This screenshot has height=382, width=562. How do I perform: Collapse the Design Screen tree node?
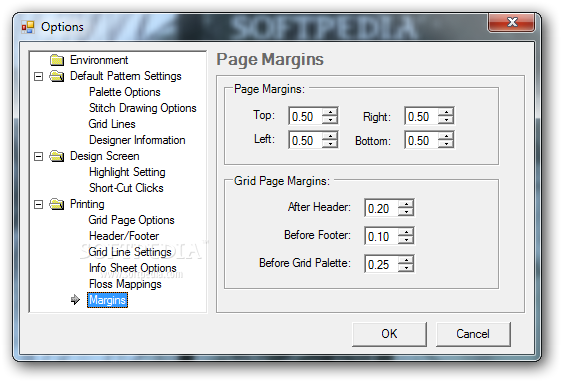coord(38,156)
